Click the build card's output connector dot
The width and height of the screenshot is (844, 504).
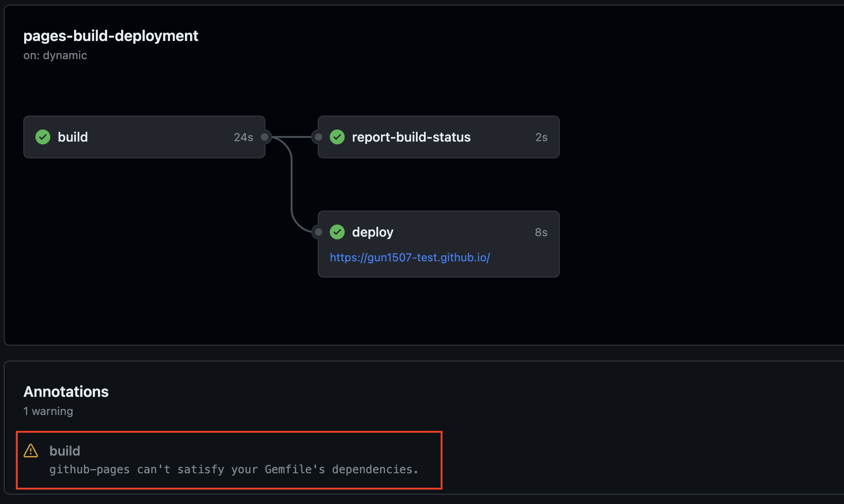tap(265, 137)
